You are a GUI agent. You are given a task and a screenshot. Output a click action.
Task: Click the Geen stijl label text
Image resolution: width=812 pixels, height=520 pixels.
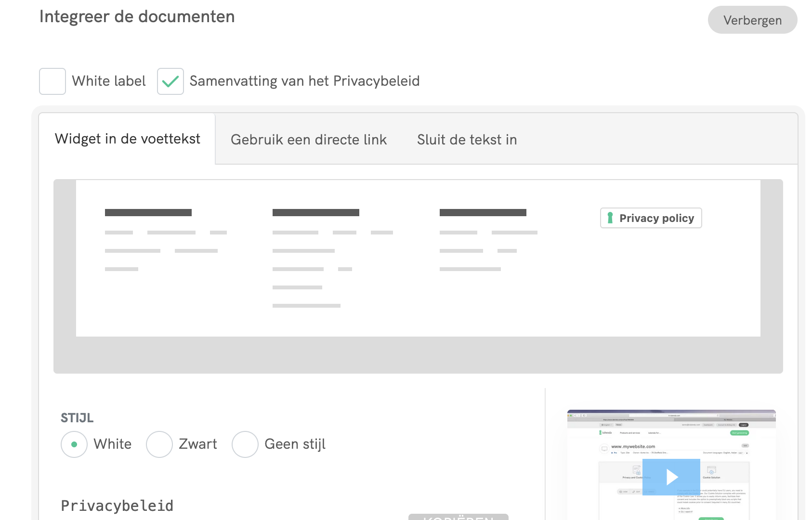[295, 444]
